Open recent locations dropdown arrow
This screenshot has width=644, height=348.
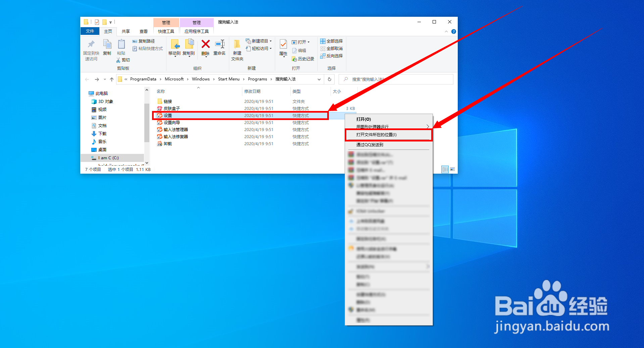click(105, 79)
